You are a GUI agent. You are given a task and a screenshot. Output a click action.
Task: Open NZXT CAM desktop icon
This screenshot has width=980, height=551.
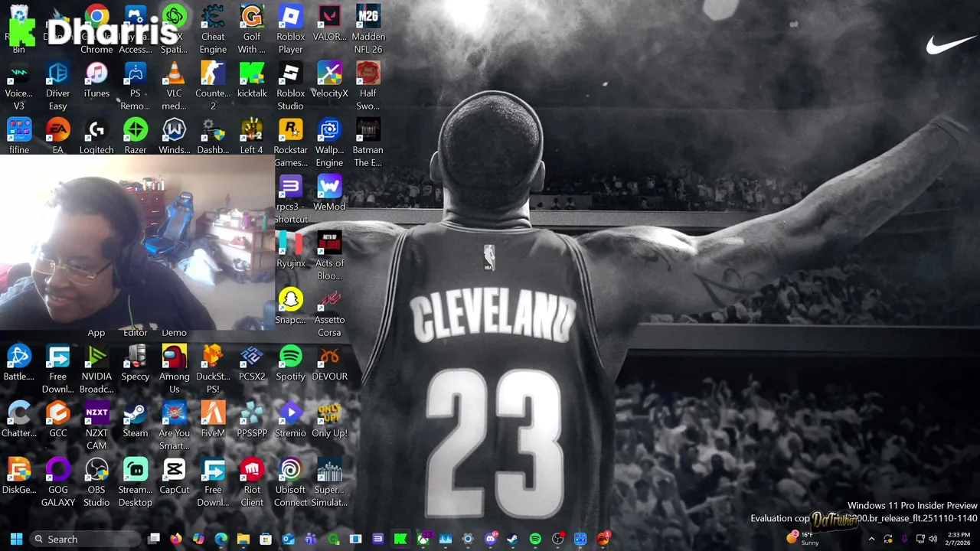coord(96,425)
